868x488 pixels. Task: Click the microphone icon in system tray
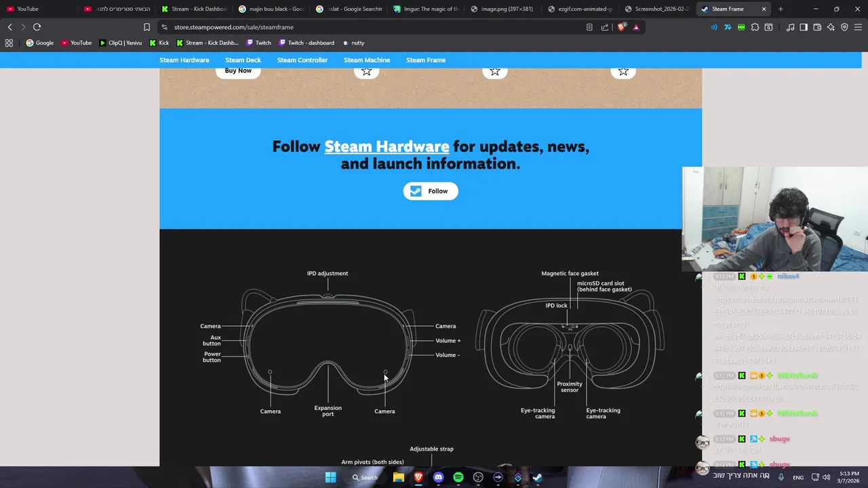pos(781,477)
